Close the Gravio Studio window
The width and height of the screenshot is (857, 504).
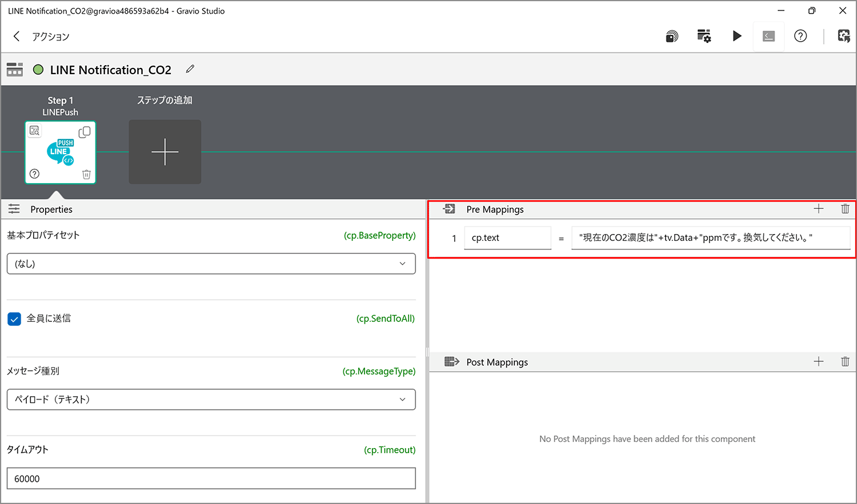(x=843, y=10)
